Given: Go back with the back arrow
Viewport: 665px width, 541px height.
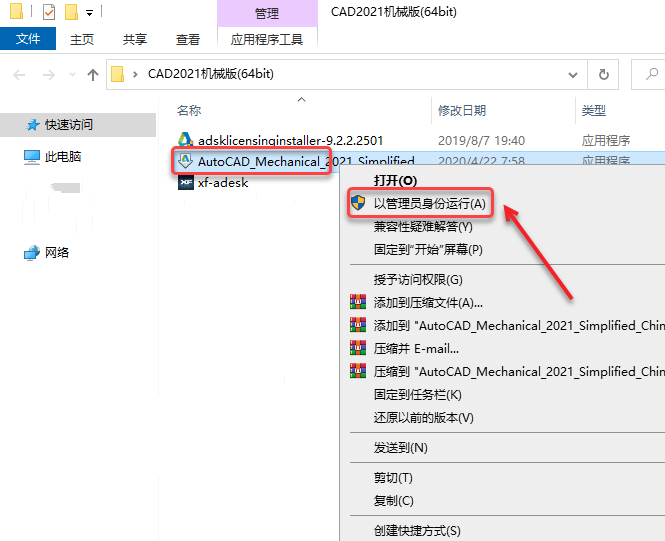Looking at the screenshot, I should [20, 75].
